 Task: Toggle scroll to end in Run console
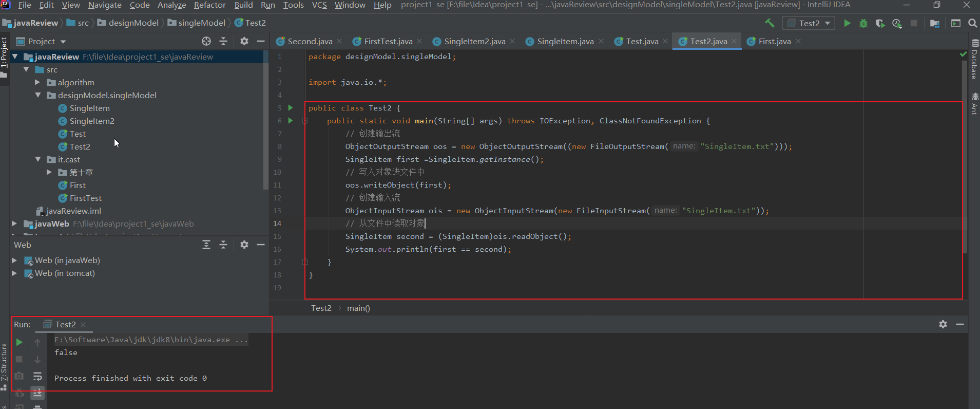(x=37, y=393)
